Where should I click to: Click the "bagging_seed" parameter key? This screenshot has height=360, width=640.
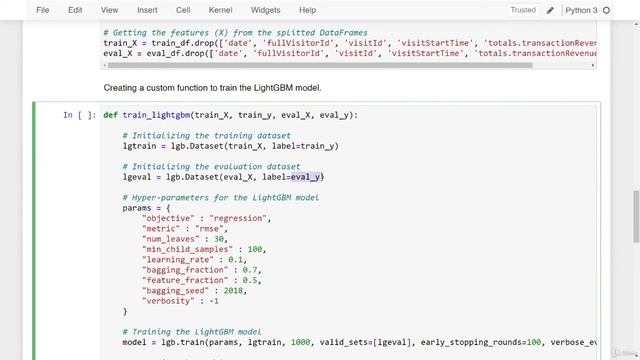tap(175, 291)
